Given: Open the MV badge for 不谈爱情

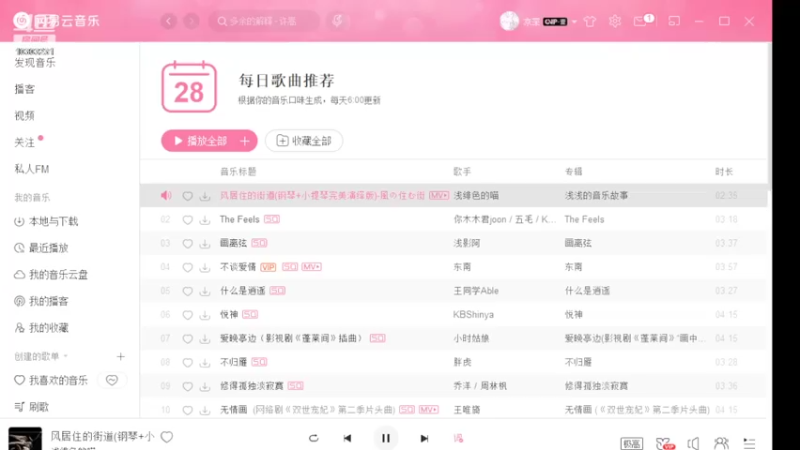Looking at the screenshot, I should tap(311, 267).
